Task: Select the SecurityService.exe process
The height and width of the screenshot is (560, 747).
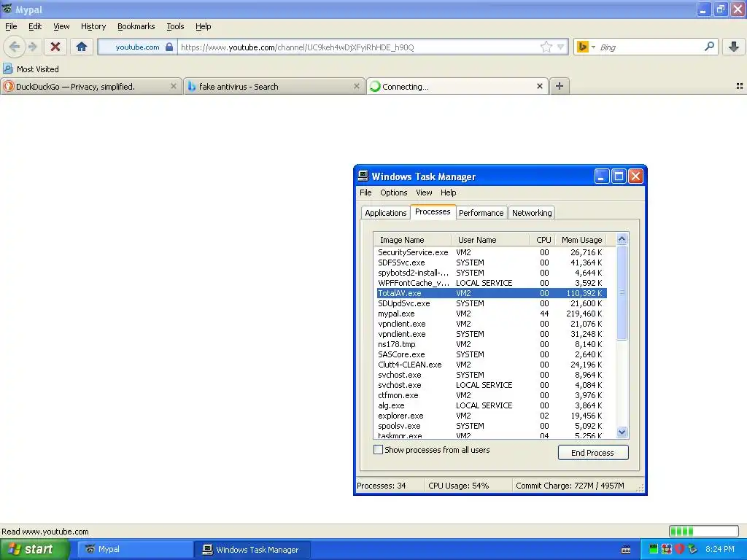Action: 492,252
